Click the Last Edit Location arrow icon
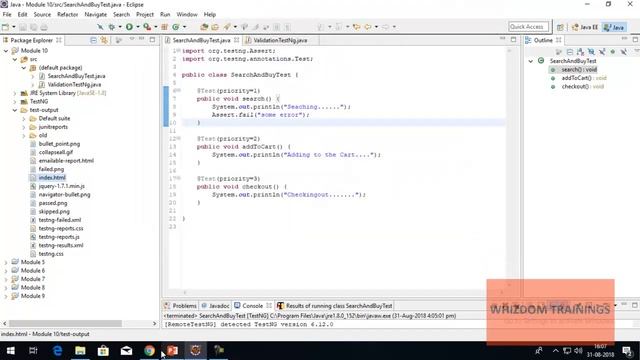This screenshot has width=640, height=360. [x=356, y=27]
